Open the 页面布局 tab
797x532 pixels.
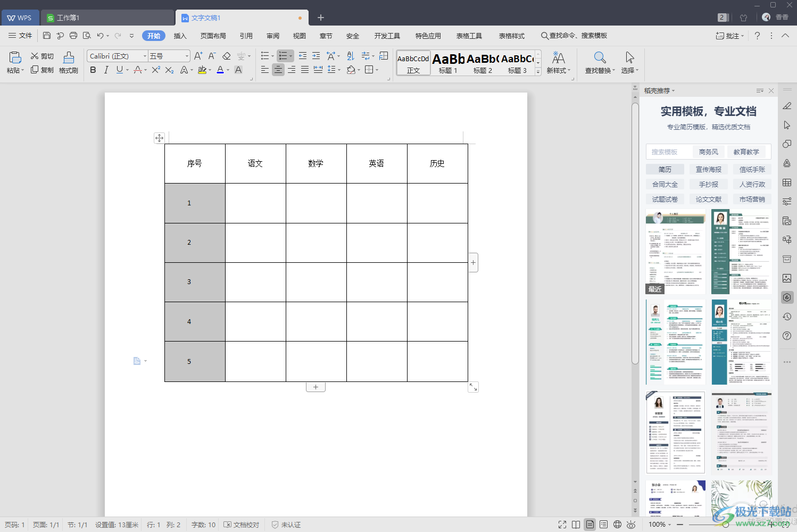(x=213, y=36)
